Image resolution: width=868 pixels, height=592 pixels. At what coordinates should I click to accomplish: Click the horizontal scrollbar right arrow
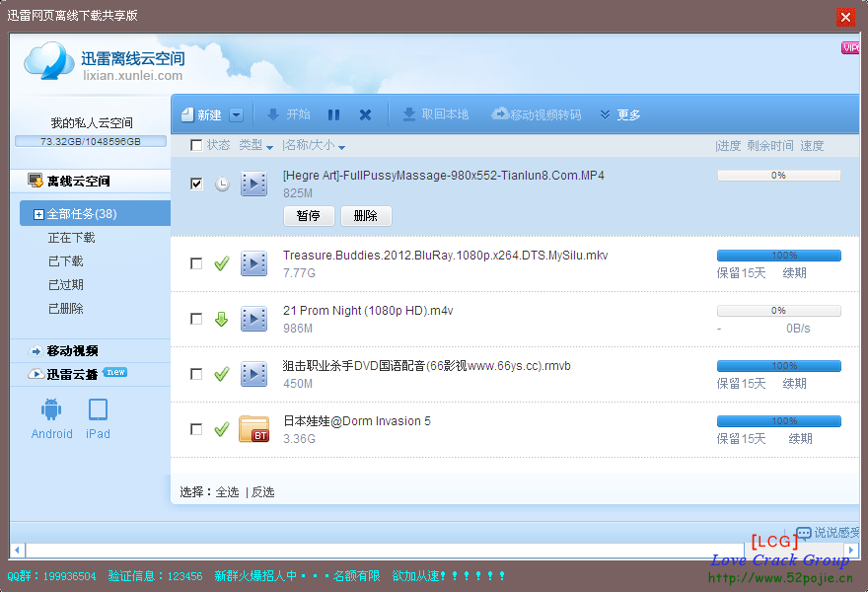851,551
